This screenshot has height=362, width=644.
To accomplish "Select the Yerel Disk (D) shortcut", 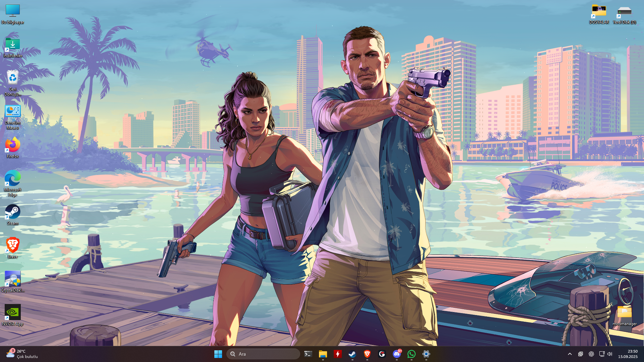I will 624,14.
